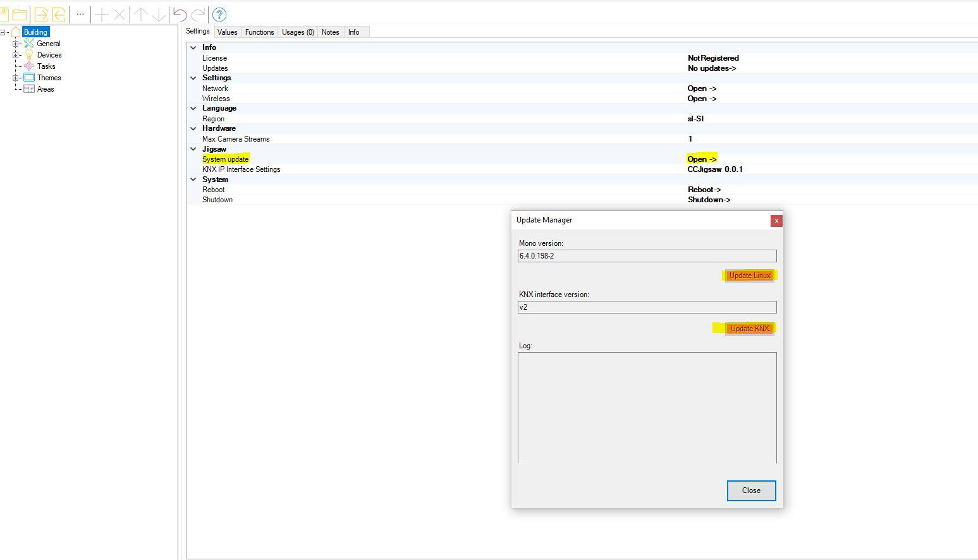Collapse the Jigsaw settings section
Image resolution: width=978 pixels, height=560 pixels.
click(193, 149)
